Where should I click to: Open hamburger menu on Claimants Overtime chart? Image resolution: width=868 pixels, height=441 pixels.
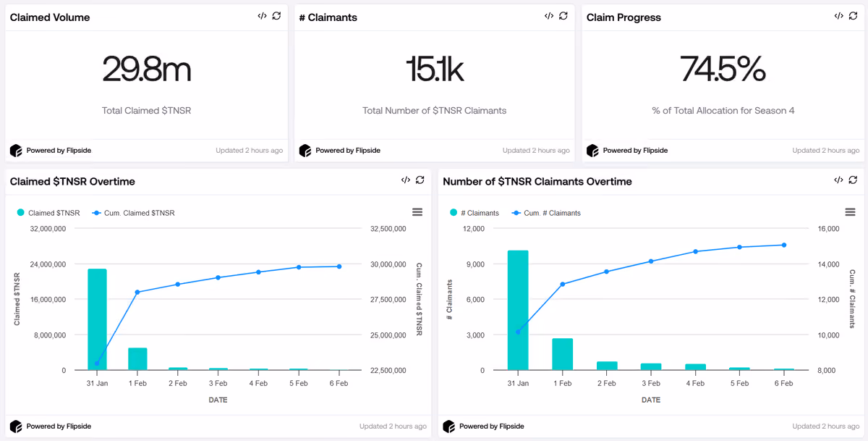(851, 212)
